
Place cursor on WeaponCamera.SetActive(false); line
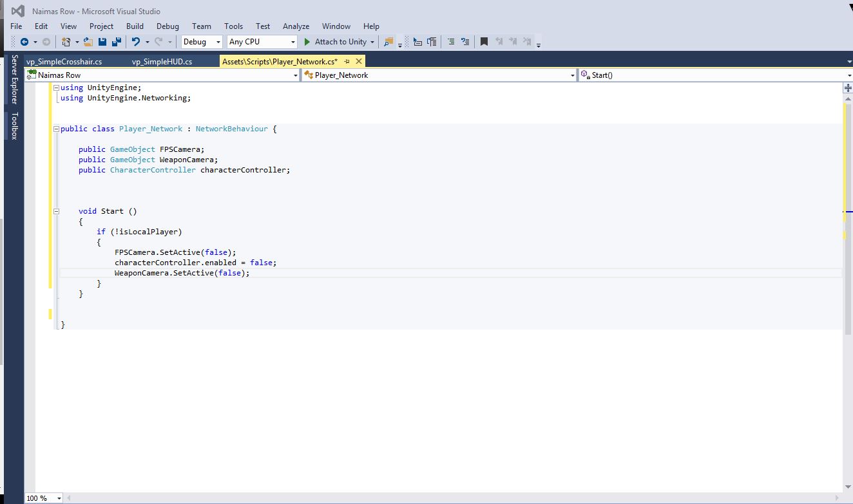182,273
